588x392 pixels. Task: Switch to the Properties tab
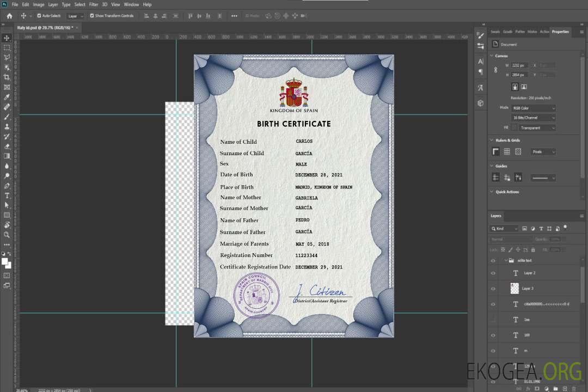click(560, 32)
